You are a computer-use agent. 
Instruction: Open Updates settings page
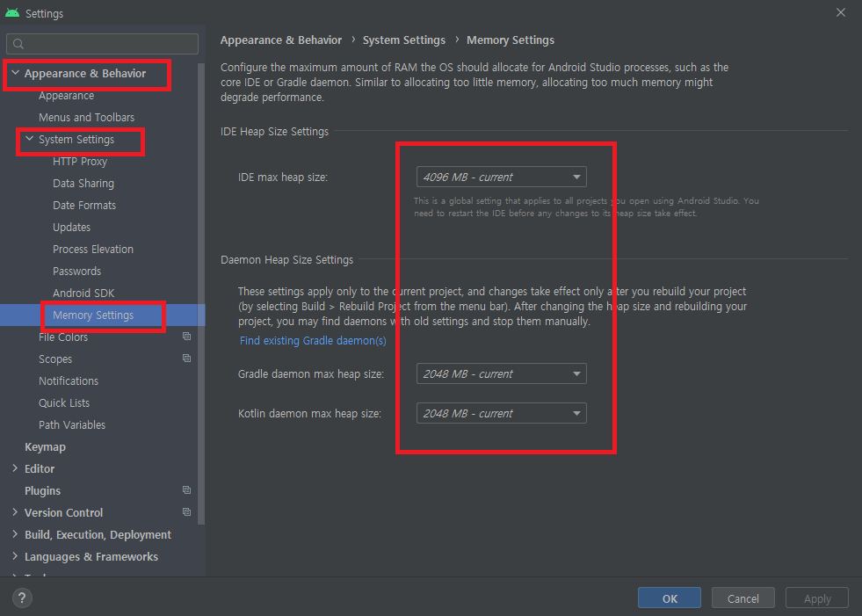click(71, 227)
